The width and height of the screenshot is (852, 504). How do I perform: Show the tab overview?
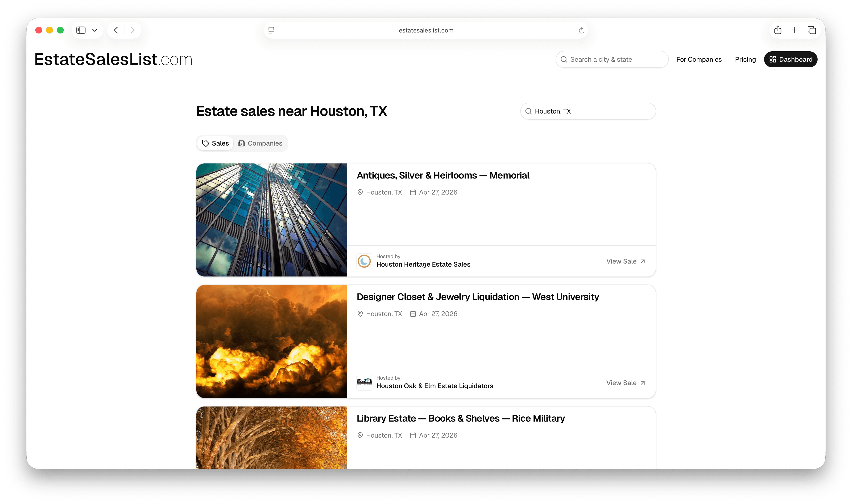(x=811, y=30)
